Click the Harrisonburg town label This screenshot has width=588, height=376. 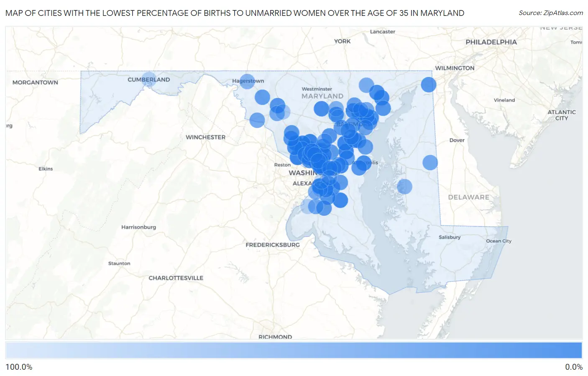138,227
